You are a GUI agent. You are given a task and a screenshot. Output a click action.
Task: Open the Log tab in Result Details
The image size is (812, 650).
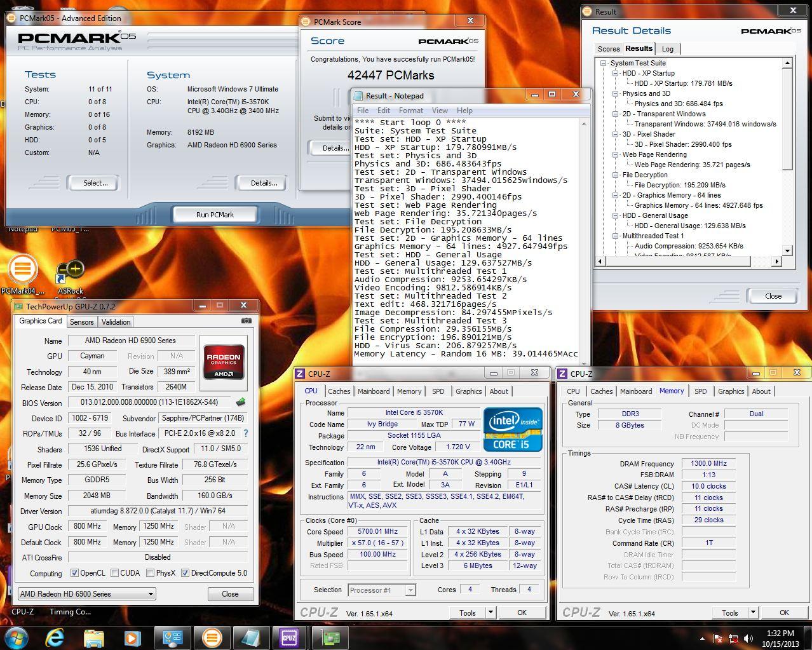668,49
